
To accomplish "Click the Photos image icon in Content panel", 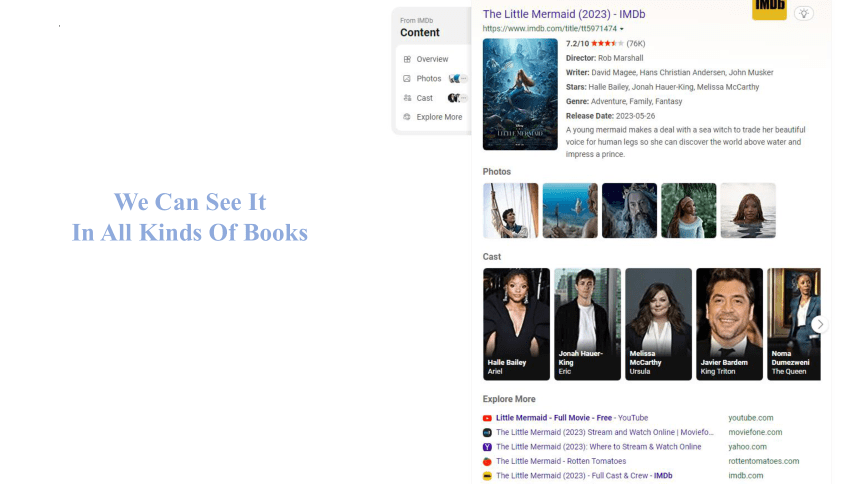I will 407,78.
